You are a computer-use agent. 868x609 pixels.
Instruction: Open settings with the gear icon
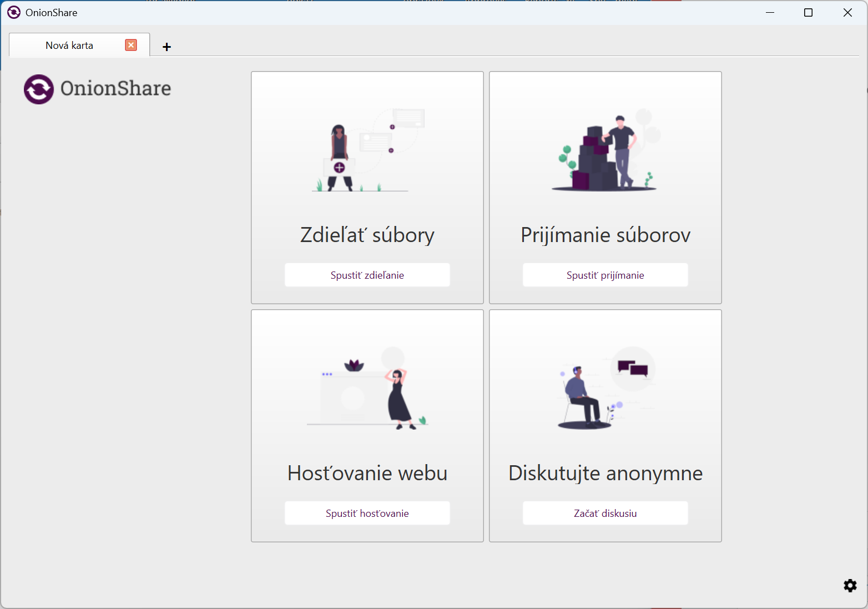[850, 586]
